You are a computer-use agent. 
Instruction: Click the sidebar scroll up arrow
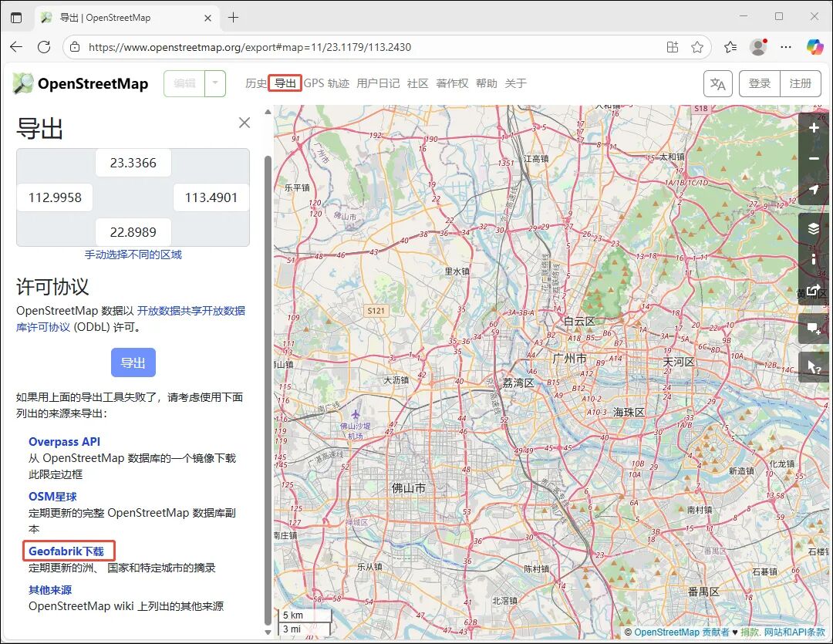tap(268, 112)
